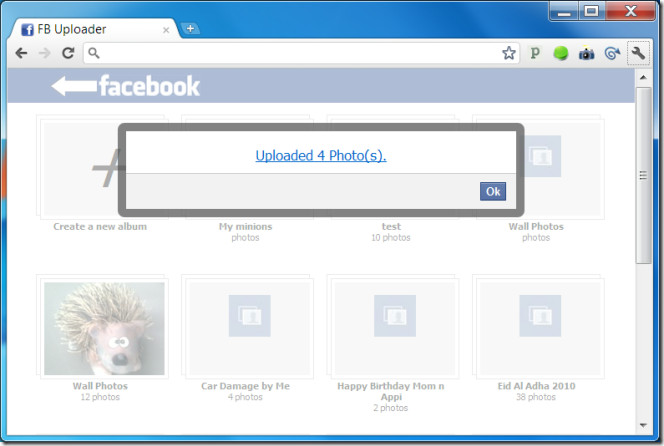This screenshot has width=664, height=446.
Task: Bookmark the page with the star icon
Action: [509, 53]
